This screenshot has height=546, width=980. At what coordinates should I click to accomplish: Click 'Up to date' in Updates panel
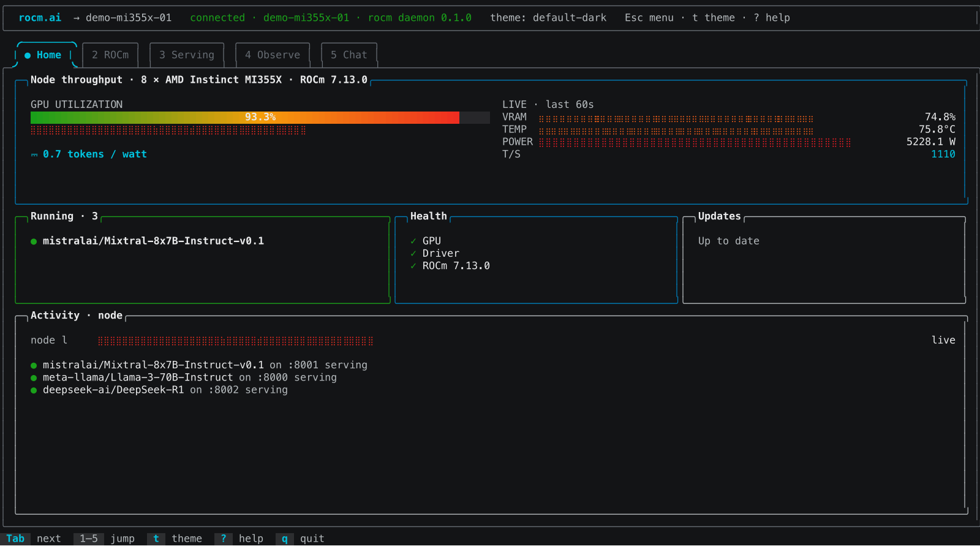729,241
